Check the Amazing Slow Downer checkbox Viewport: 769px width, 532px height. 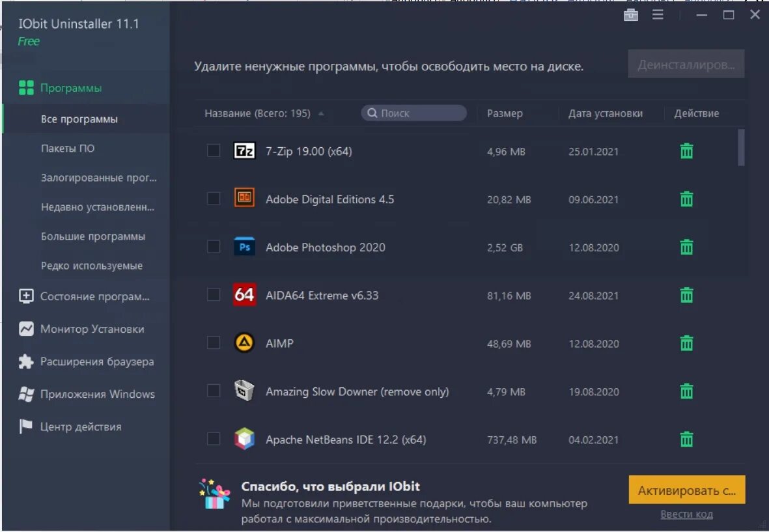coord(214,390)
